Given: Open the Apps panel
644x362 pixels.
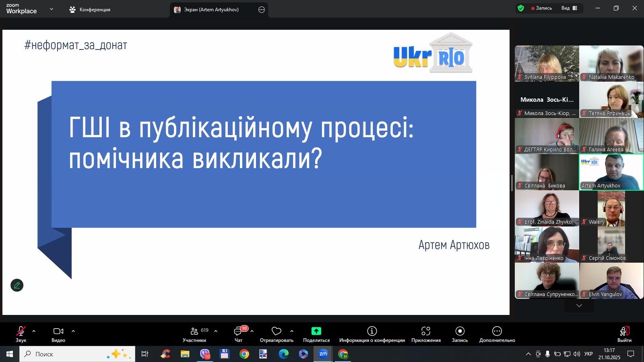Looking at the screenshot, I should pos(426,334).
